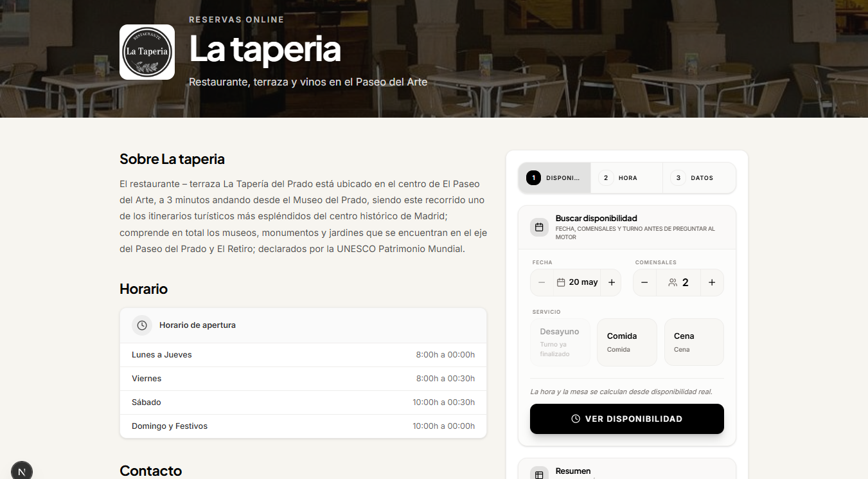The image size is (868, 479).
Task: Click the calendar icon next to 20 may
Action: click(561, 282)
